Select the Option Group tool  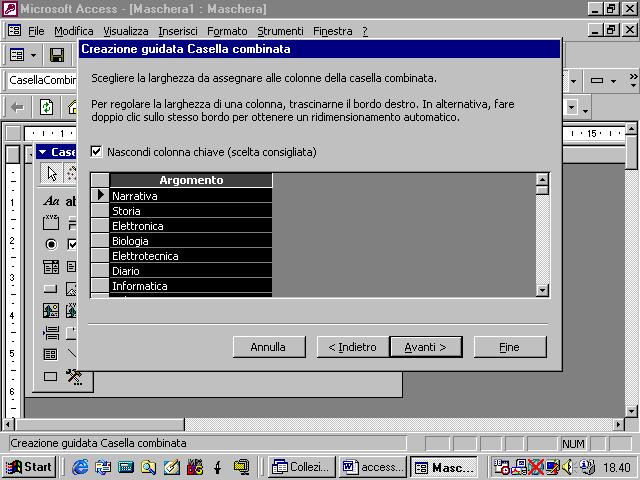(x=51, y=222)
